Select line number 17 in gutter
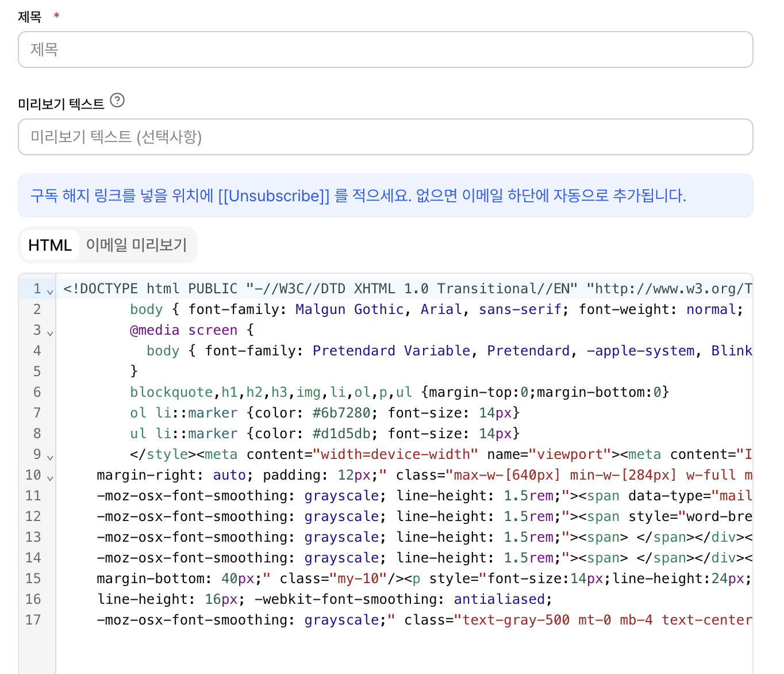Image resolution: width=784 pixels, height=674 pixels. (x=33, y=620)
